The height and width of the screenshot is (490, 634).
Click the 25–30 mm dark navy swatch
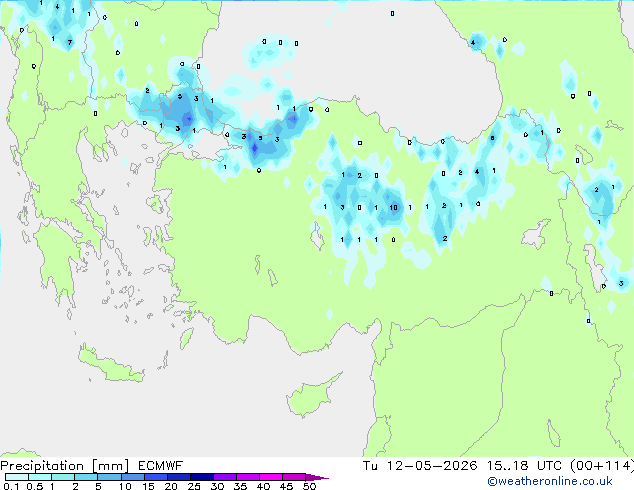pos(201,477)
